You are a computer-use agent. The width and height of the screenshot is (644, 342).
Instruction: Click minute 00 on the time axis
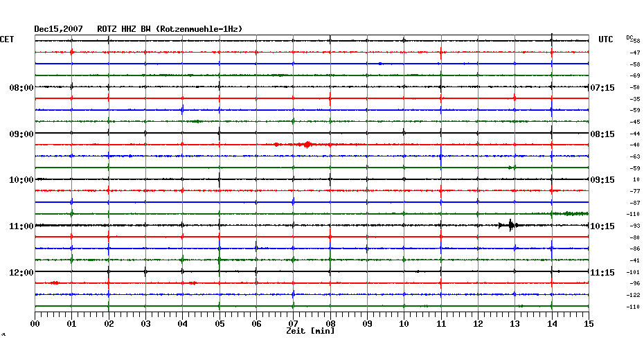(x=35, y=324)
